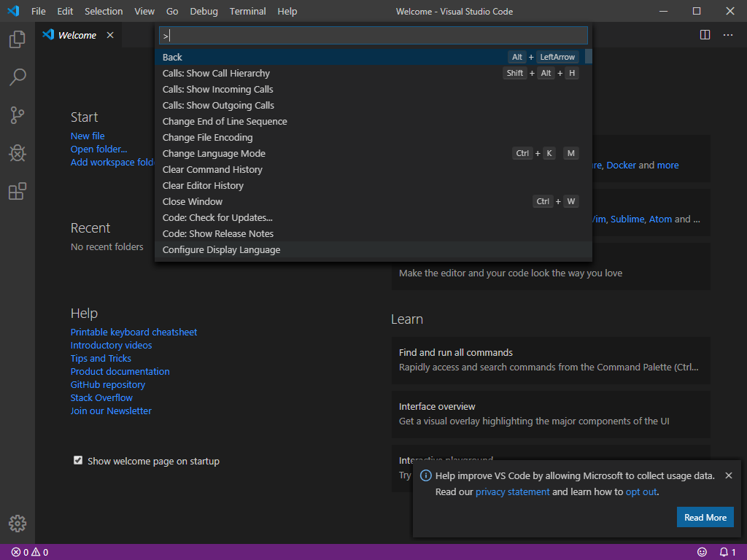Uncheck Show welcome page on startup
747x560 pixels.
(78, 461)
